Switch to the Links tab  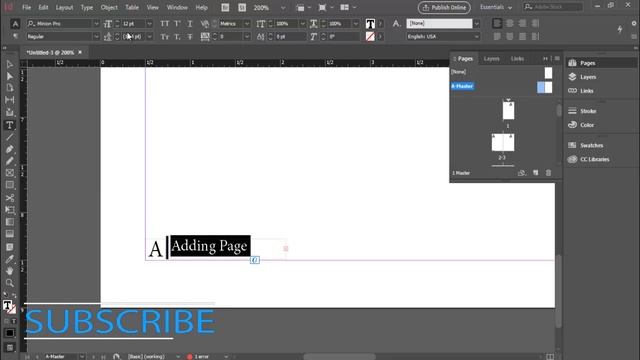517,59
